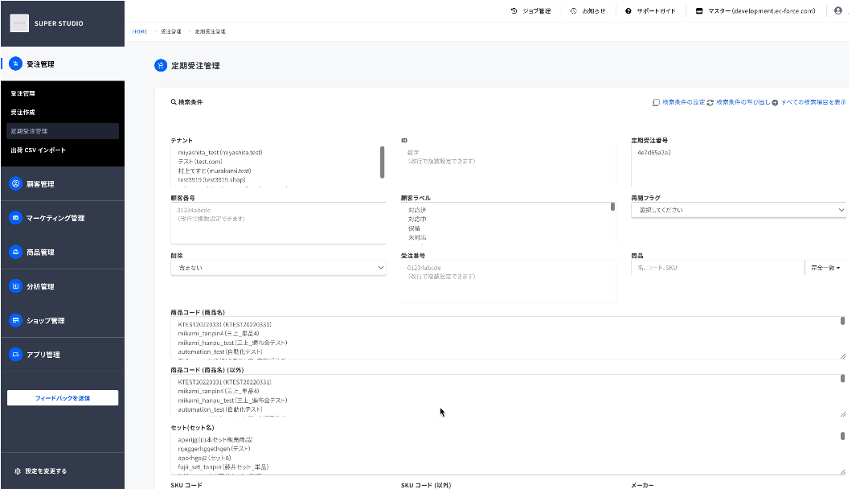Select 出荷 CSV インポート submenu item
The width and height of the screenshot is (868, 489).
point(39,150)
